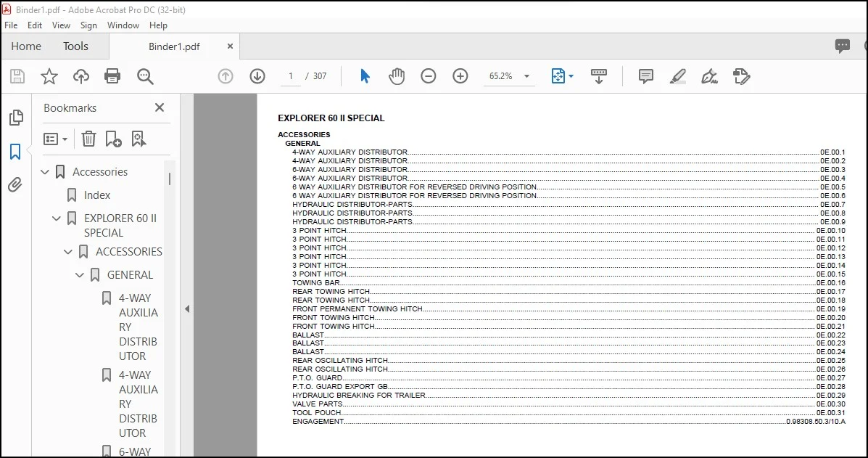Click page reference 0E.00.16
The width and height of the screenshot is (868, 458).
click(830, 282)
